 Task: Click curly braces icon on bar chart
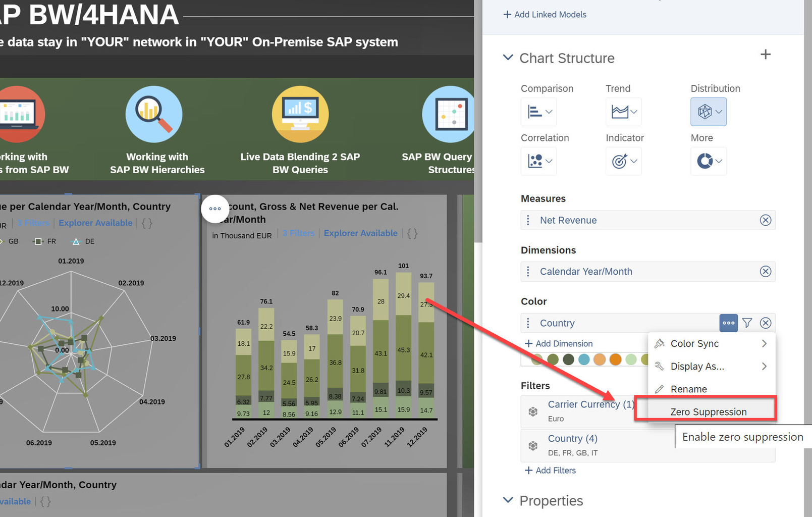[x=412, y=233]
